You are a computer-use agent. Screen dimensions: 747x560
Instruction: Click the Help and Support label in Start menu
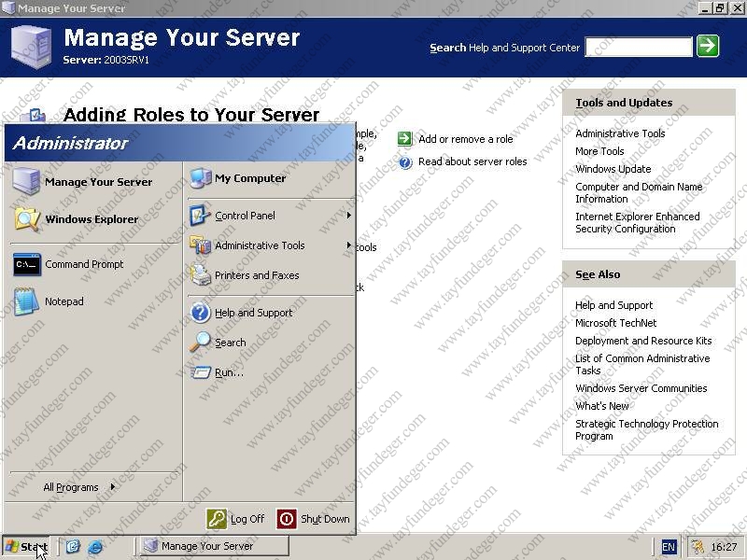[x=254, y=313]
